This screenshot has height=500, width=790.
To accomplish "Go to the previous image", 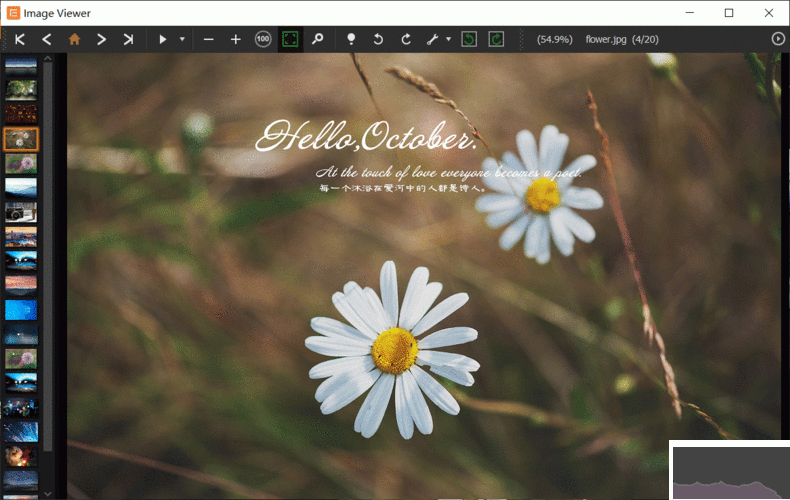I will click(46, 39).
